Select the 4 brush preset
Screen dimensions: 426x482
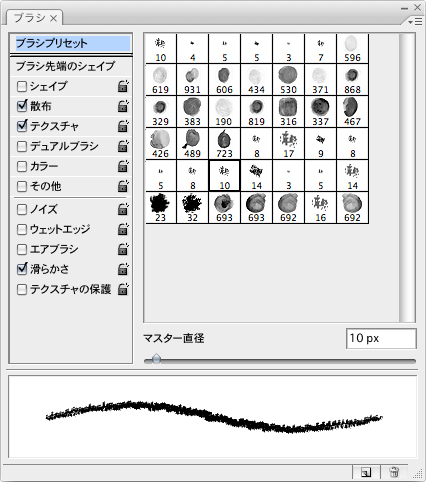pyautogui.click(x=192, y=49)
